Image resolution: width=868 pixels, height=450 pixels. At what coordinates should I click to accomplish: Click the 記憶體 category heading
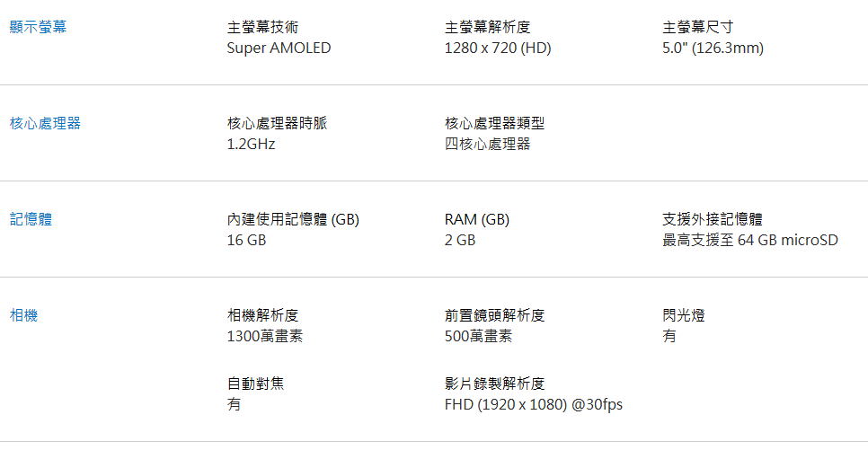(31, 219)
